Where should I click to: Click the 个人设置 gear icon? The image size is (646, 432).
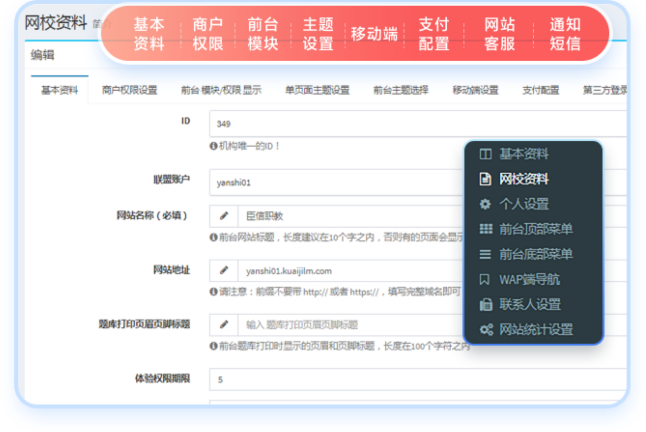tap(485, 204)
